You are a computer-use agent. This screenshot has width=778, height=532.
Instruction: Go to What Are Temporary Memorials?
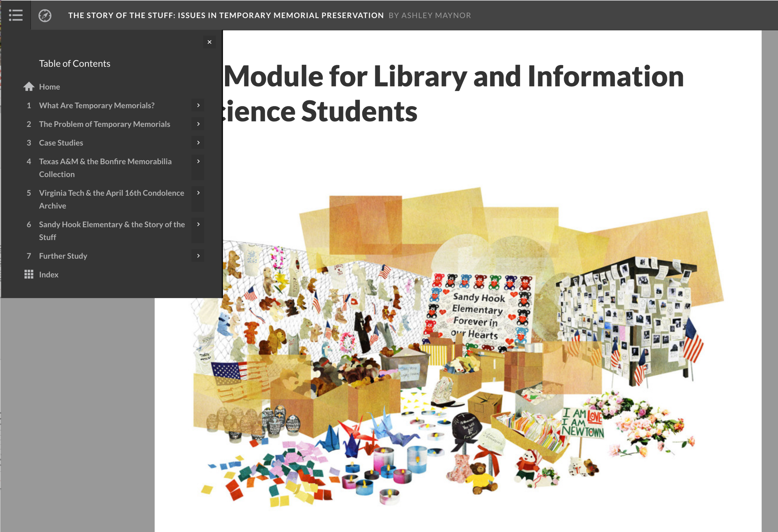click(x=97, y=105)
